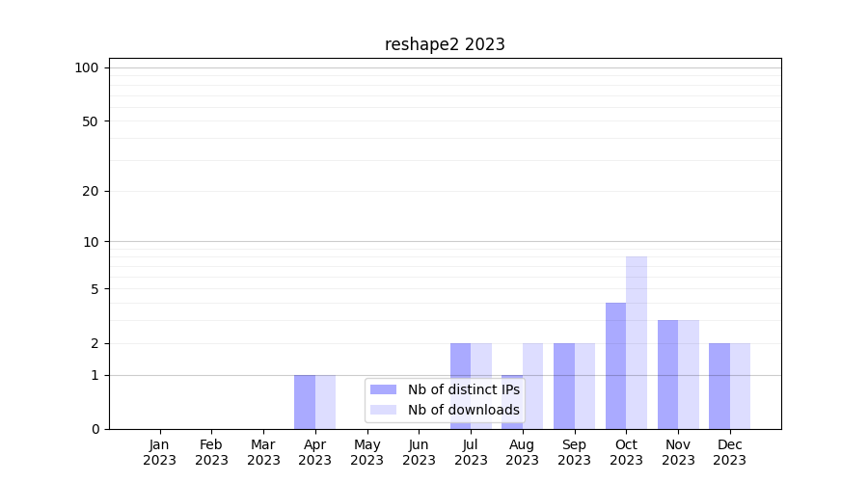
Task: Click the y-axis tick label "100"
Action: tap(87, 67)
